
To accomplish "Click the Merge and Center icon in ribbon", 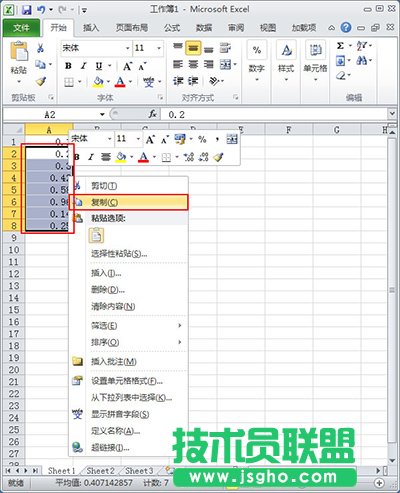I will pos(225,64).
